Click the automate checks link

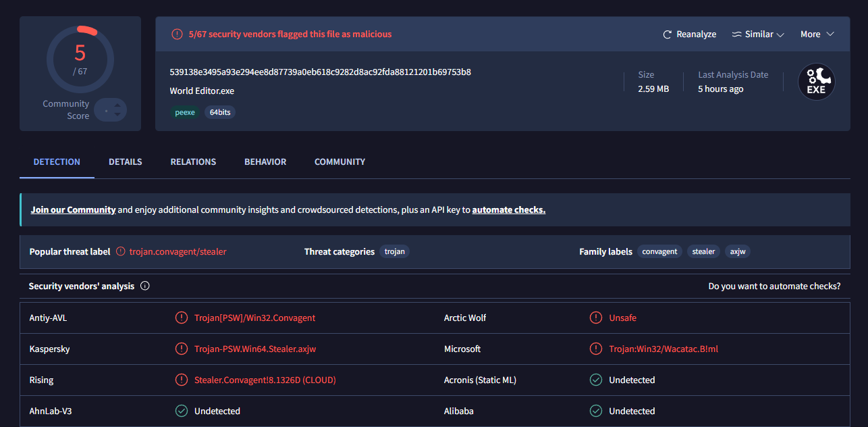[509, 209]
